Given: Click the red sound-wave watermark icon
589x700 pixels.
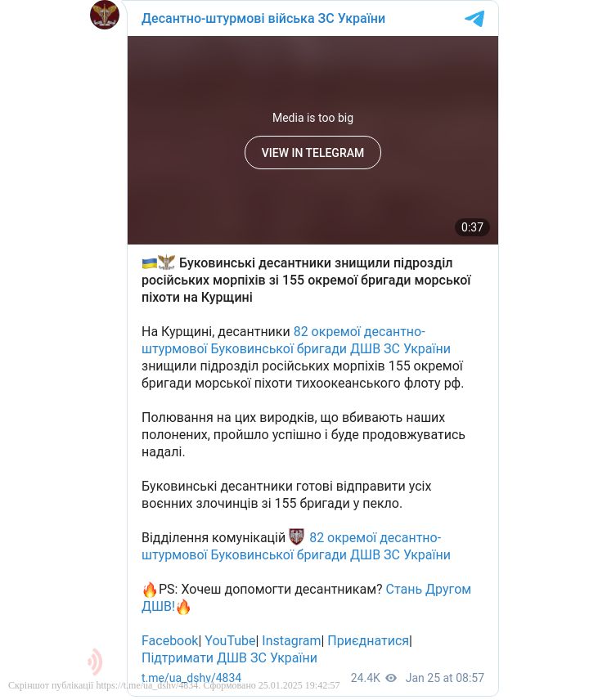Looking at the screenshot, I should coord(95,662).
